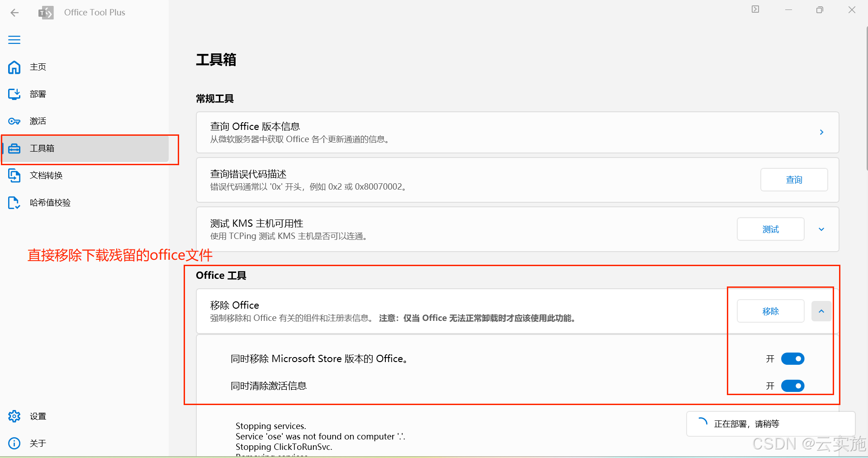Click the settings gear icon

(14, 416)
